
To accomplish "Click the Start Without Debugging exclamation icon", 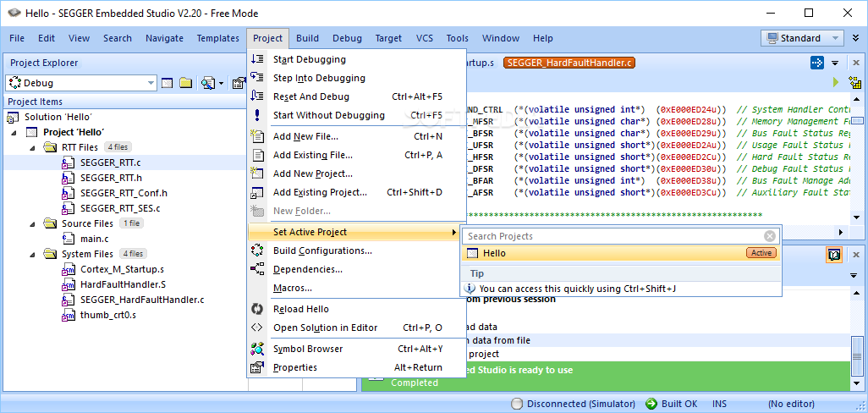I will pyautogui.click(x=257, y=115).
